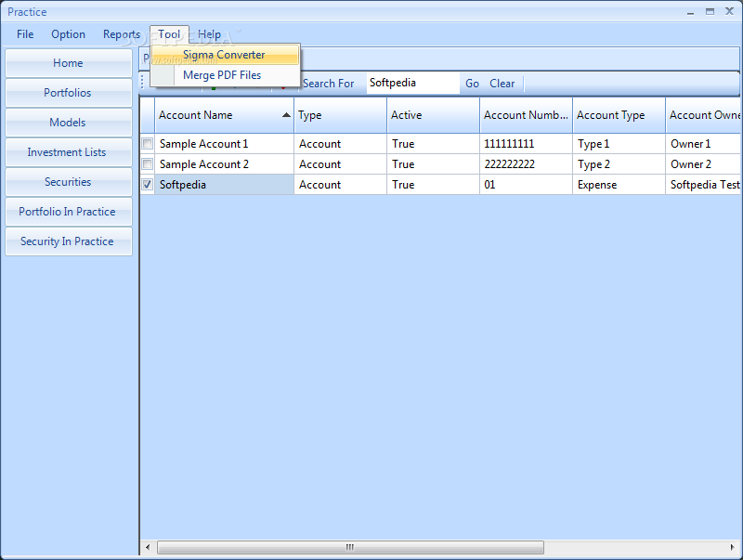Click the Expense account type cell
The height and width of the screenshot is (560, 743).
click(619, 185)
